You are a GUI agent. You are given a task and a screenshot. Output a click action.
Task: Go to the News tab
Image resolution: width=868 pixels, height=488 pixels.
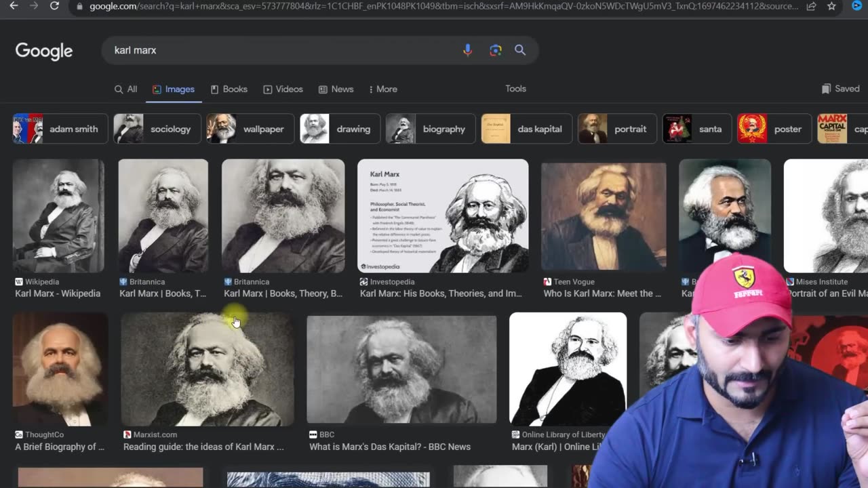tap(336, 89)
